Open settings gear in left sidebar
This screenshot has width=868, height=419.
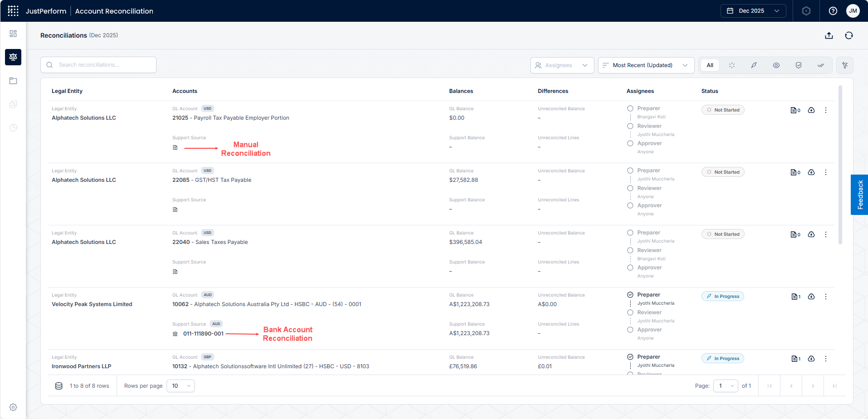click(13, 407)
